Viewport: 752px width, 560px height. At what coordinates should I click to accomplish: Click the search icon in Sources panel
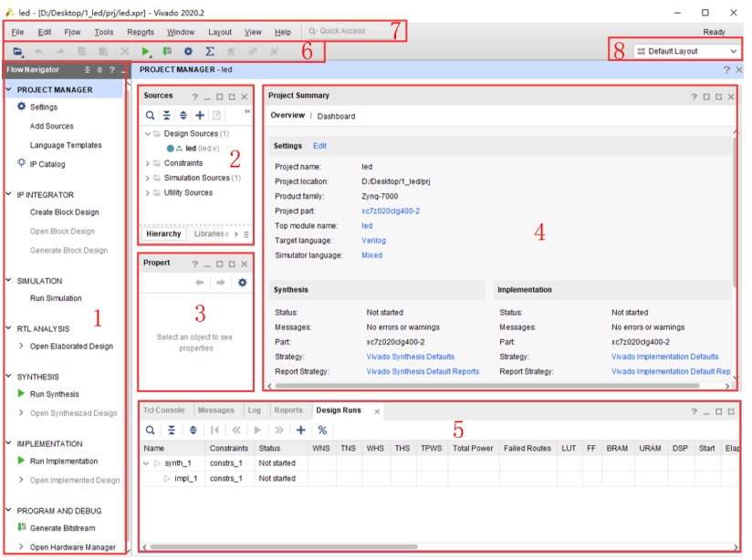click(x=151, y=116)
